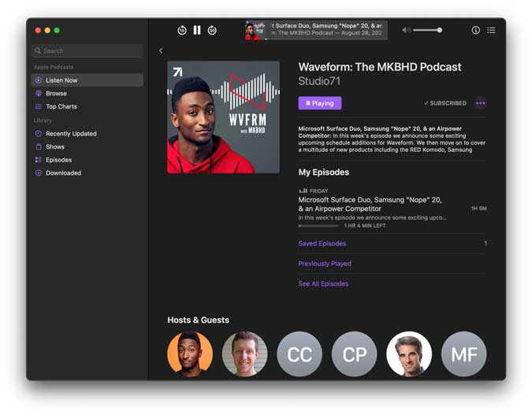Click the WVFRM podcast cover artwork

point(223,117)
